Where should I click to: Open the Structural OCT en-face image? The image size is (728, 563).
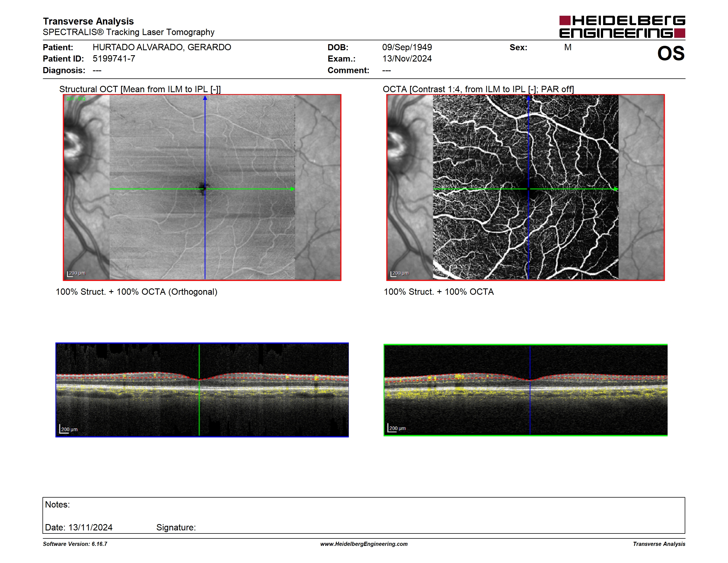pos(202,187)
